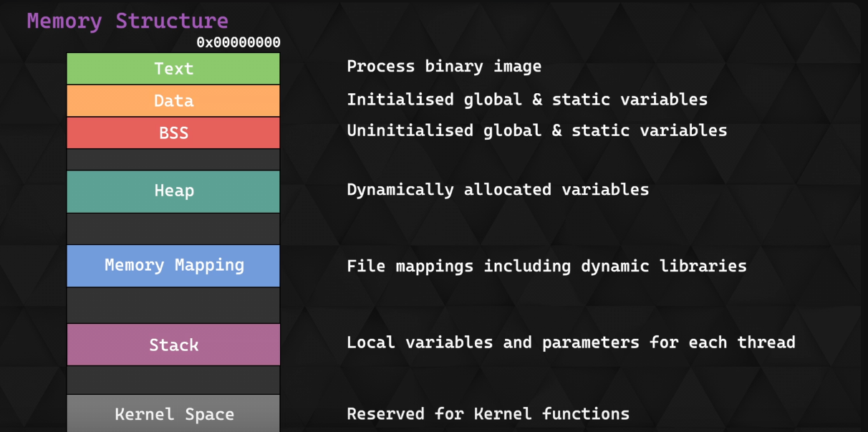Screen dimensions: 868x432
Task: Click the dark gap between Stack and Kernel Space
Action: click(x=173, y=380)
